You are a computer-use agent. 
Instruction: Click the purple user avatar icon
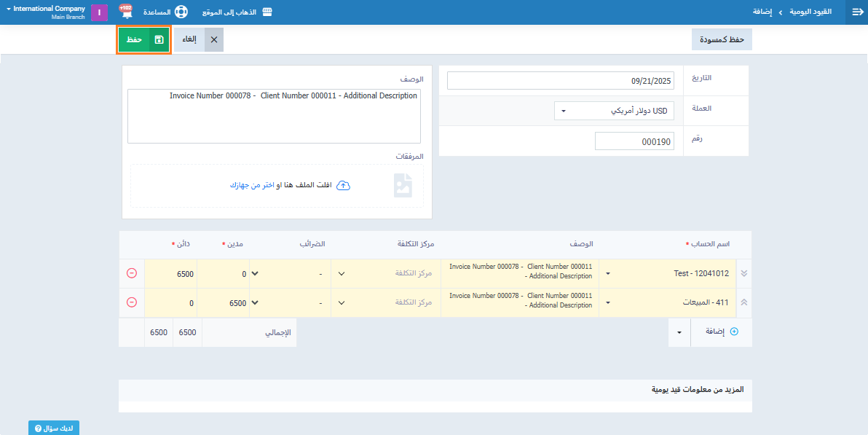click(99, 12)
